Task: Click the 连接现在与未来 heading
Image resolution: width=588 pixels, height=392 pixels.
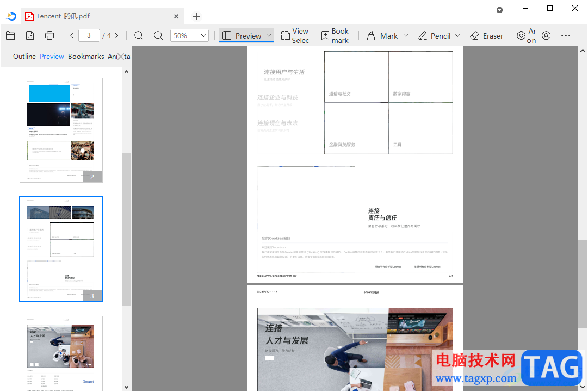Action: coord(277,123)
